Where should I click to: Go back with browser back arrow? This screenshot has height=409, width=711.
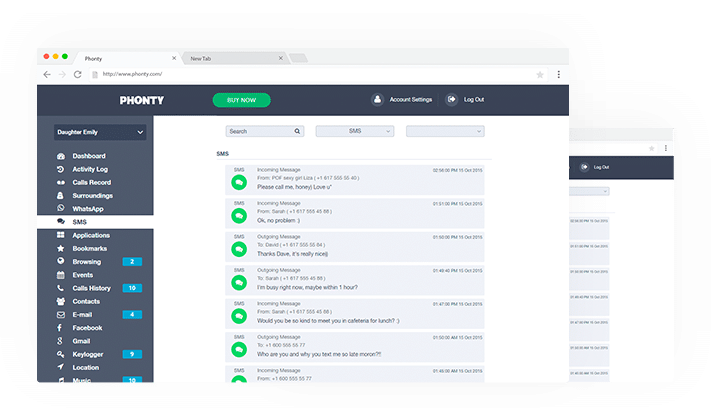(47, 74)
